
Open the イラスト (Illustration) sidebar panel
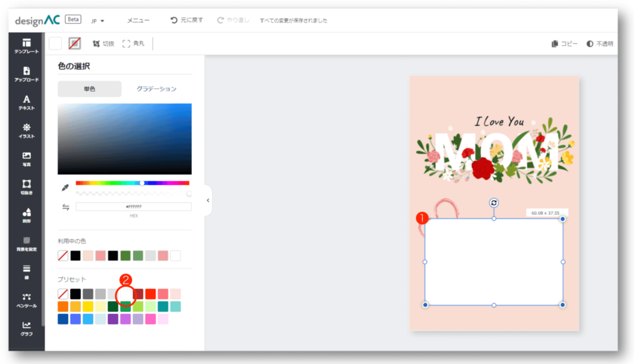(27, 131)
